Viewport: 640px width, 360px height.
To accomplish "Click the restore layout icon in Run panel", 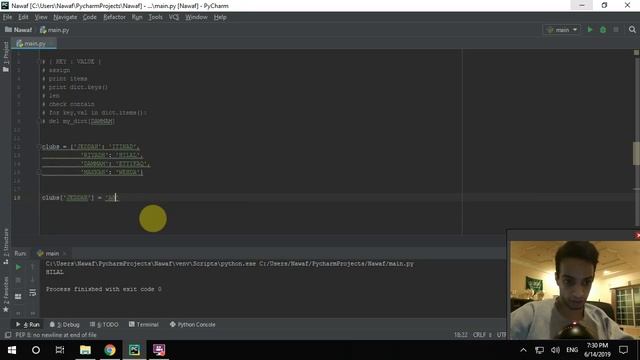I will tap(18, 296).
